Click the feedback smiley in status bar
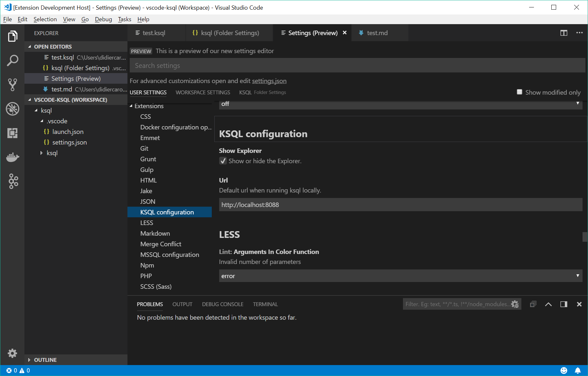Viewport: 588px width, 376px height. pyautogui.click(x=564, y=371)
